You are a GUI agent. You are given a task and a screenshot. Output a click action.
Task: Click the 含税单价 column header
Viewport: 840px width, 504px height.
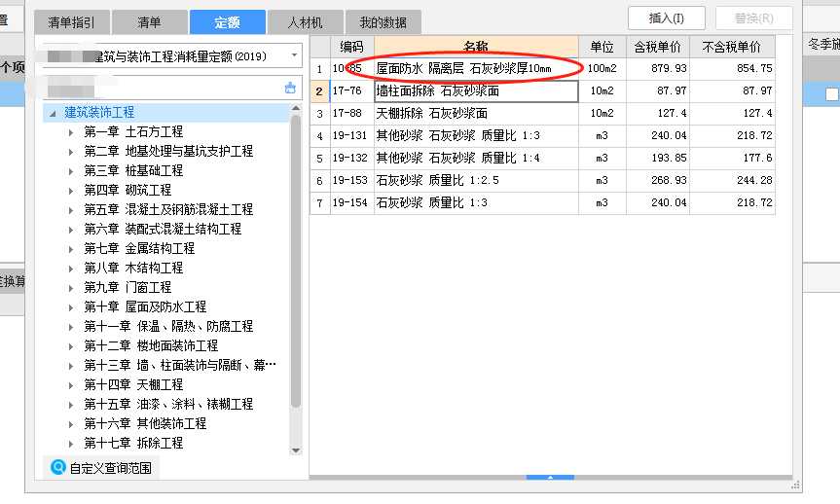pyautogui.click(x=658, y=47)
